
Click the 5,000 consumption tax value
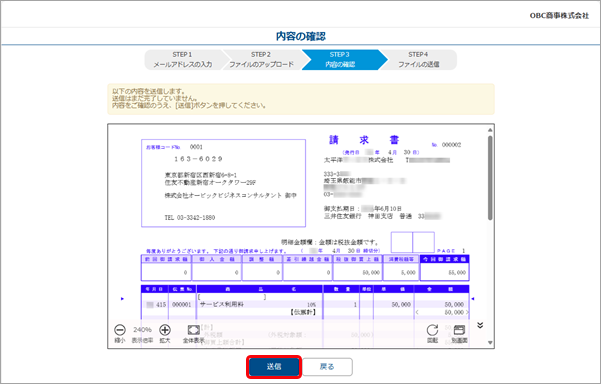[408, 272]
